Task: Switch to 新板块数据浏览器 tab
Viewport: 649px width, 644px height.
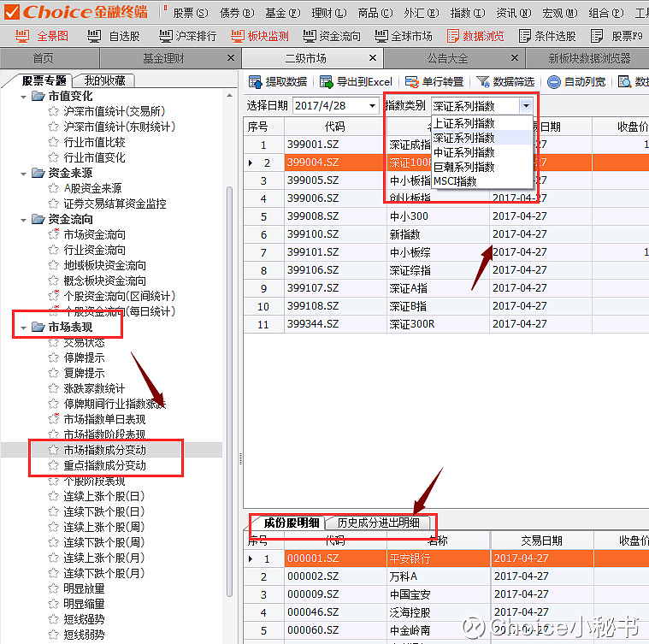Action: (589, 58)
